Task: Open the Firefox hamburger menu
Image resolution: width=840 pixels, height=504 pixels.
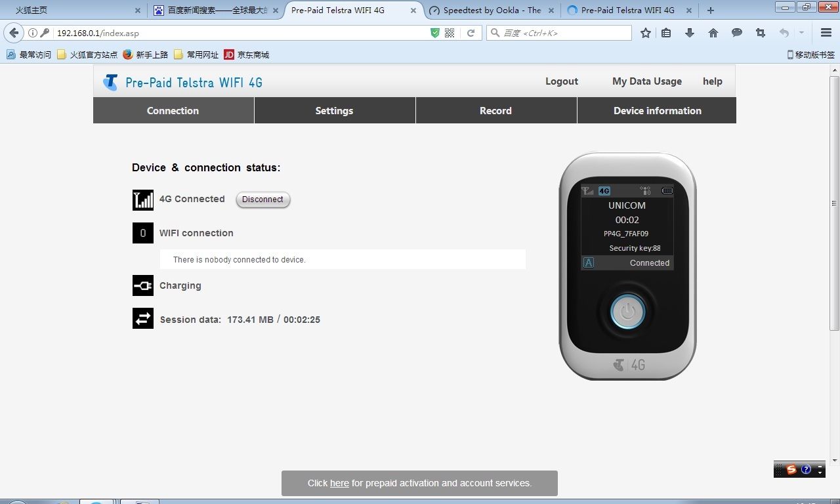Action: click(x=826, y=33)
